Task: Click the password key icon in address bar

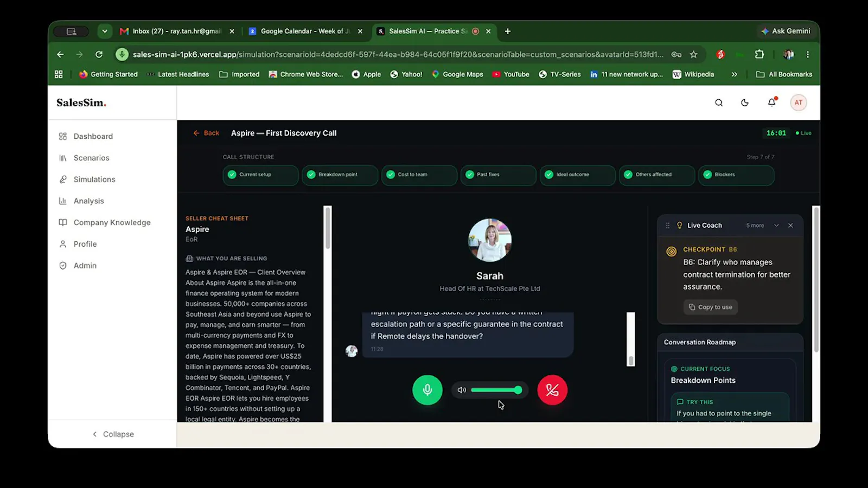Action: click(x=676, y=54)
